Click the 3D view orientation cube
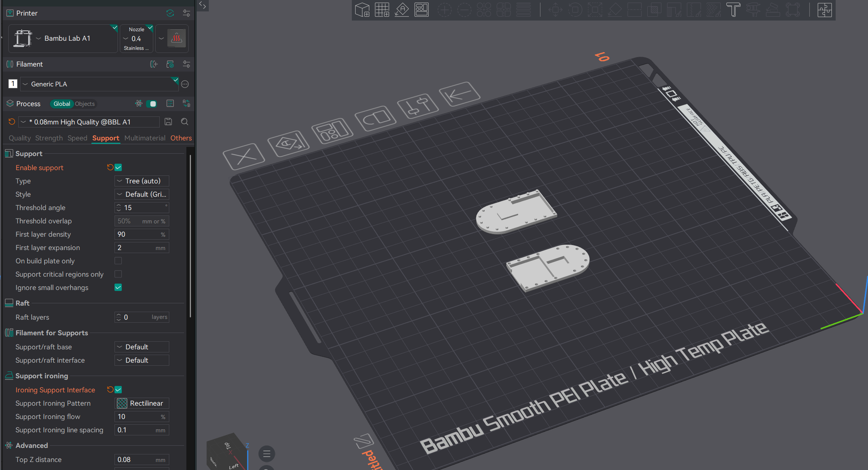Image resolution: width=868 pixels, height=470 pixels. point(227,452)
